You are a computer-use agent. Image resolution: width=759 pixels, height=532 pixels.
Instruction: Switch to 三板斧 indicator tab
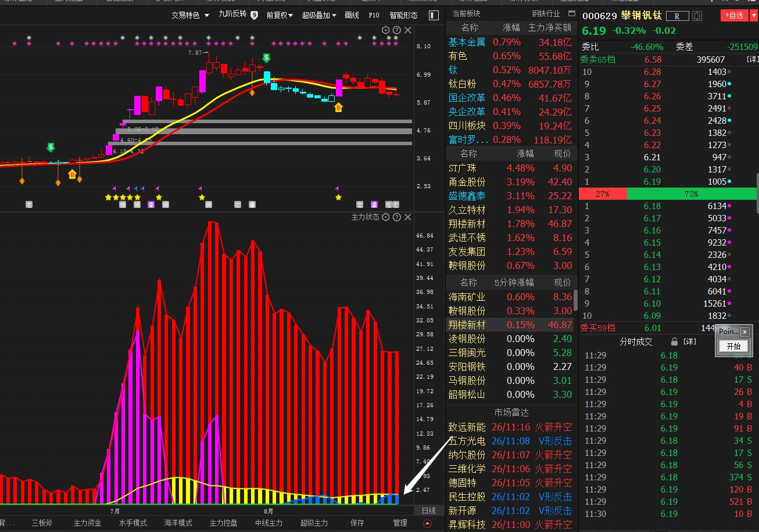(42, 523)
